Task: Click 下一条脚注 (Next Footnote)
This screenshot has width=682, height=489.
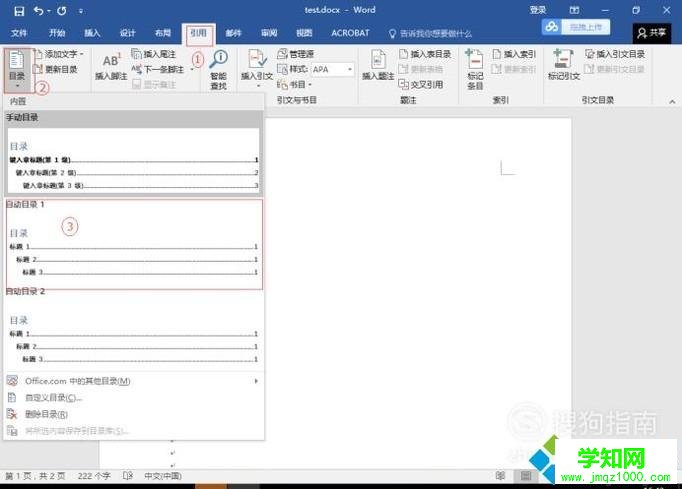Action: 159,69
